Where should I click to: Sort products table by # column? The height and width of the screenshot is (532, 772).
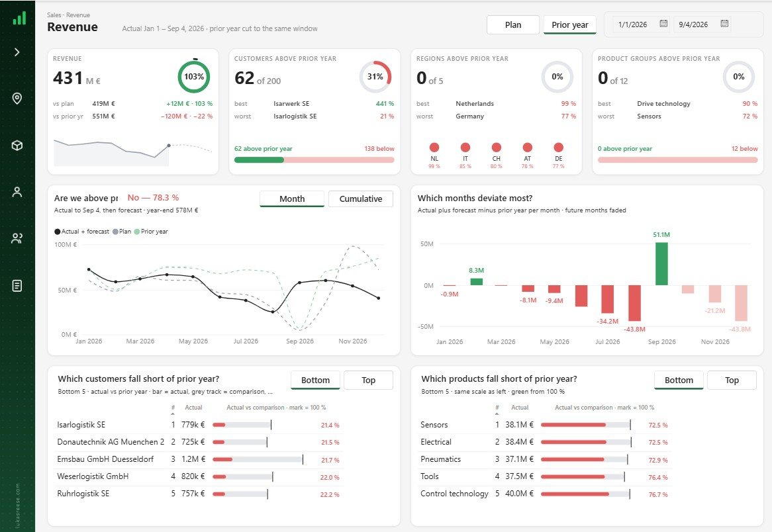click(x=497, y=408)
